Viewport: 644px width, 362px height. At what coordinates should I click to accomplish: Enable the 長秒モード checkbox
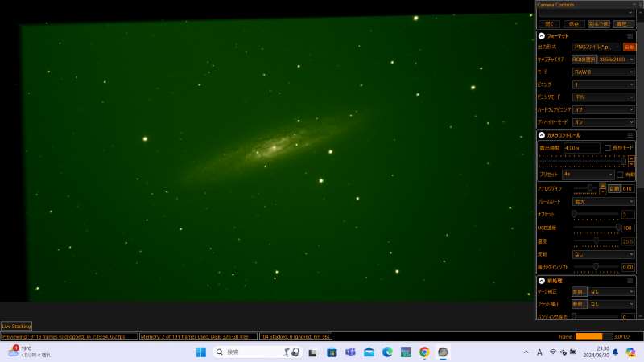coord(608,148)
